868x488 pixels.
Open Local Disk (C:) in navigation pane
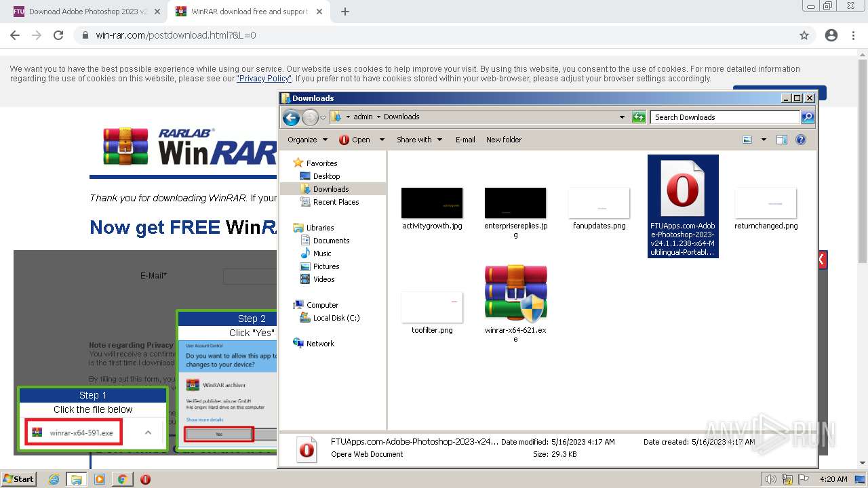tap(336, 318)
